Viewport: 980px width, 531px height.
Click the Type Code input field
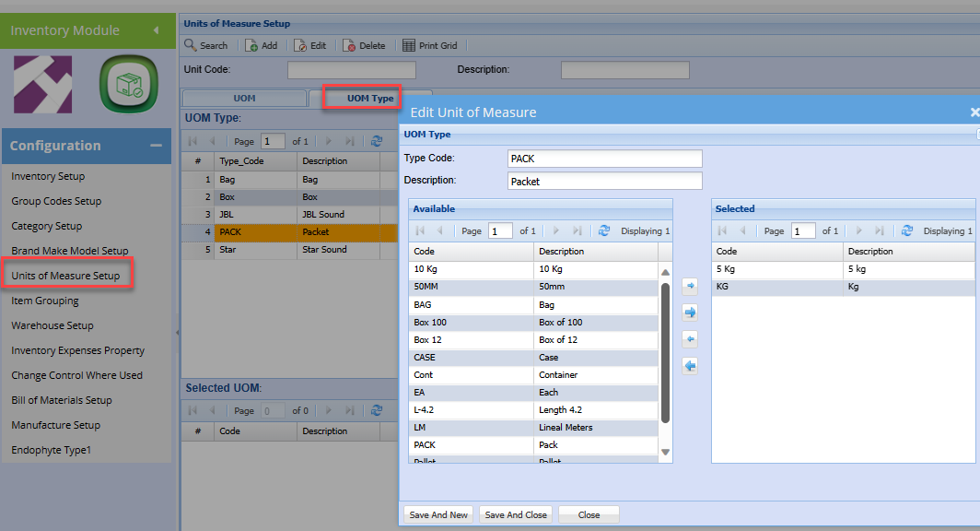pyautogui.click(x=604, y=159)
